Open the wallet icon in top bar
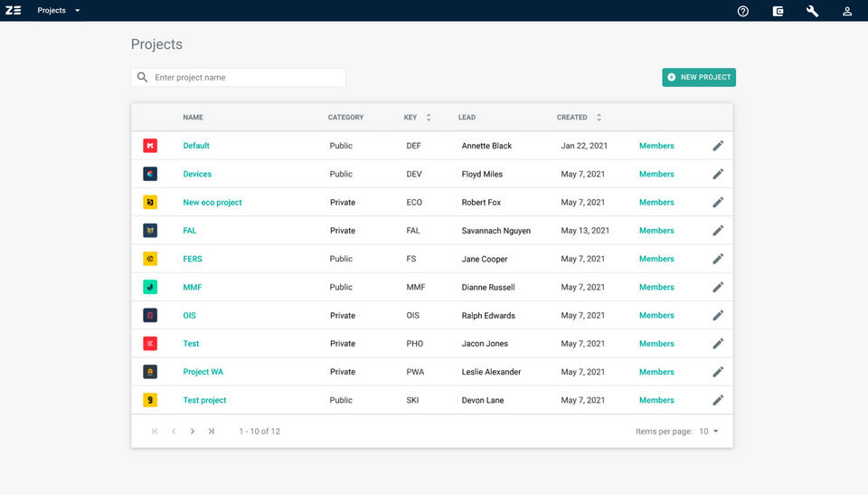868x495 pixels. coord(778,11)
